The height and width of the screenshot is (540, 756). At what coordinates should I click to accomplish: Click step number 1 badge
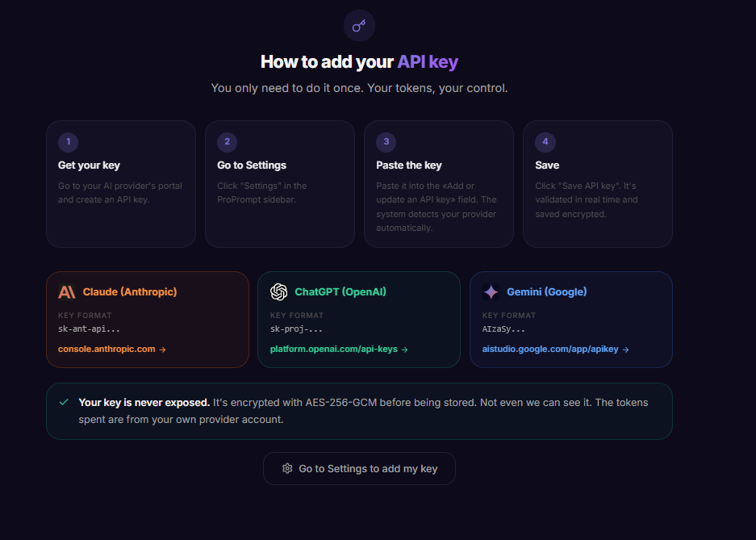[x=68, y=142]
